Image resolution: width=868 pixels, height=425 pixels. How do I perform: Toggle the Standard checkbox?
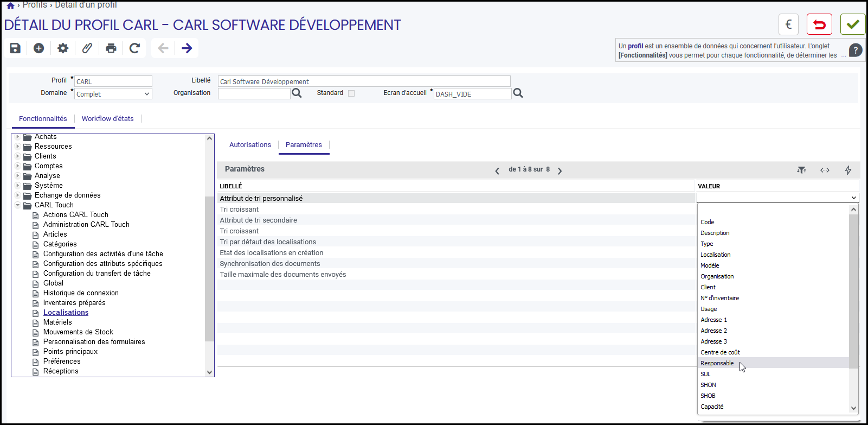click(351, 93)
